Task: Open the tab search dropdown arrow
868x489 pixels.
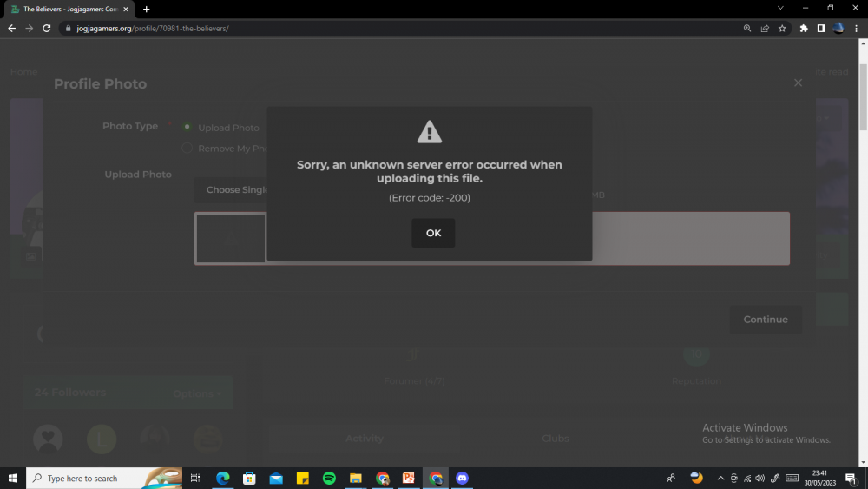Action: 780,9
